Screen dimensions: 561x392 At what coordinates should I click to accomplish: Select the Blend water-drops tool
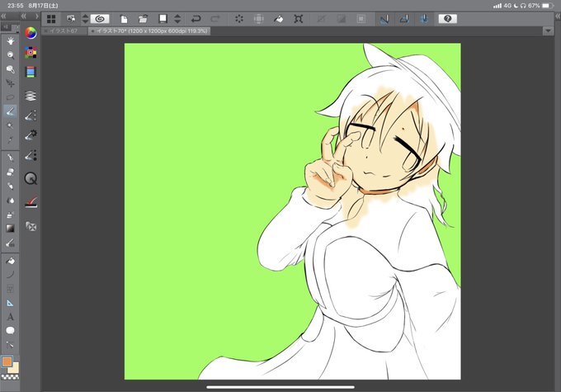(11, 201)
